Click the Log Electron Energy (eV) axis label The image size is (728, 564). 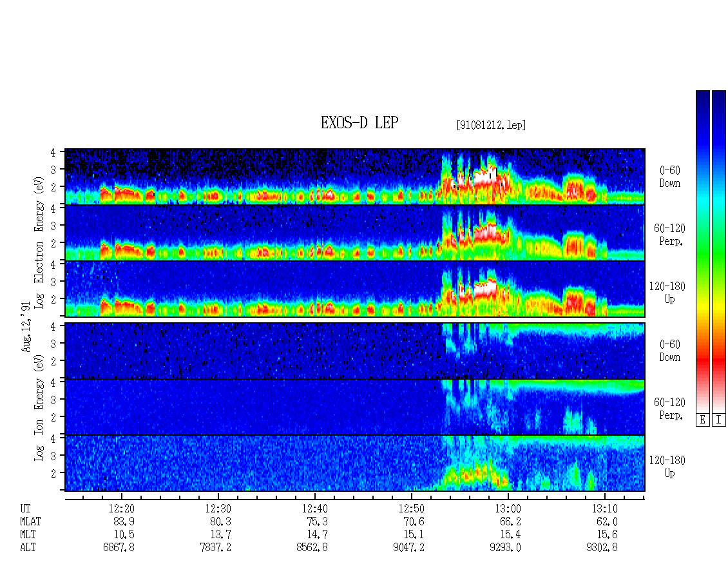pos(39,242)
